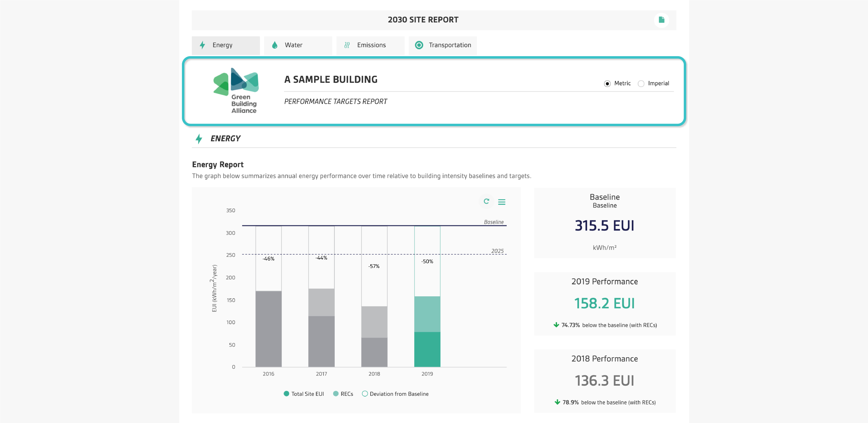Click the 2019 x-axis year label

pyautogui.click(x=427, y=374)
